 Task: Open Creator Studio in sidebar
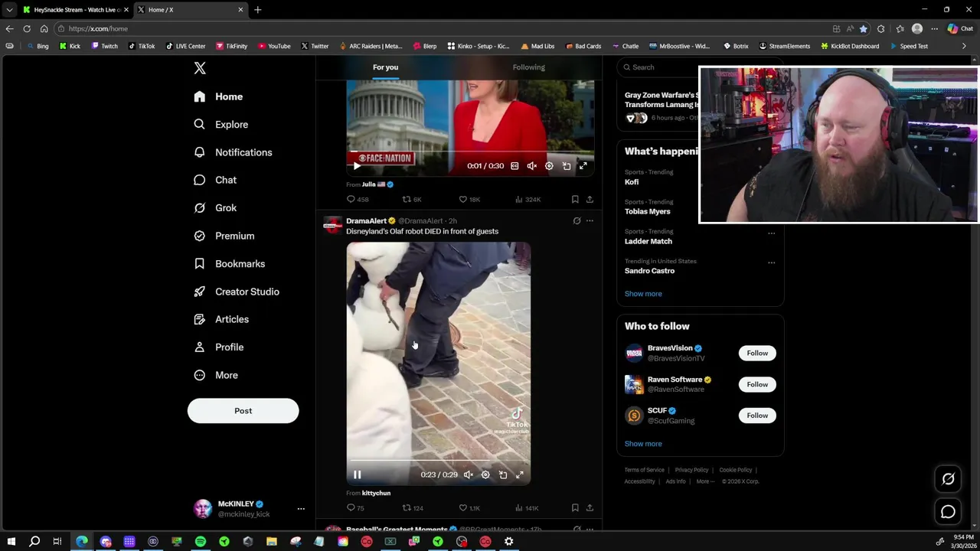236,292
